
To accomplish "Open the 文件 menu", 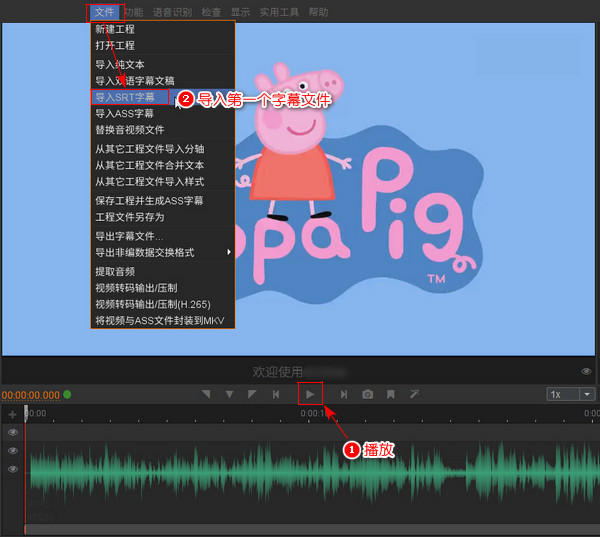I will (x=104, y=12).
